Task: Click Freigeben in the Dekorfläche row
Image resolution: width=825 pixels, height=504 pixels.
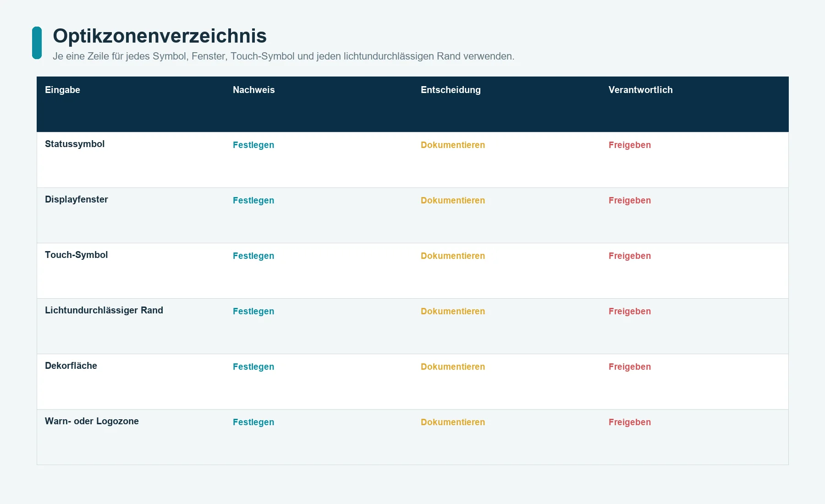Action: point(630,367)
